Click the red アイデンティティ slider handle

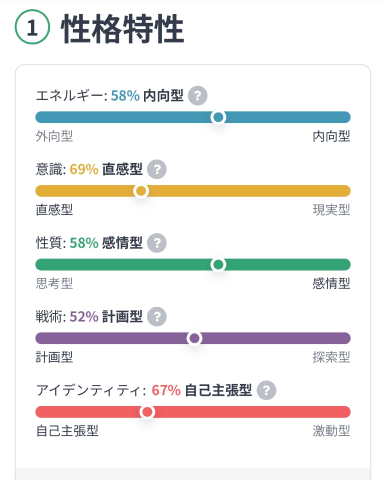pos(147,412)
